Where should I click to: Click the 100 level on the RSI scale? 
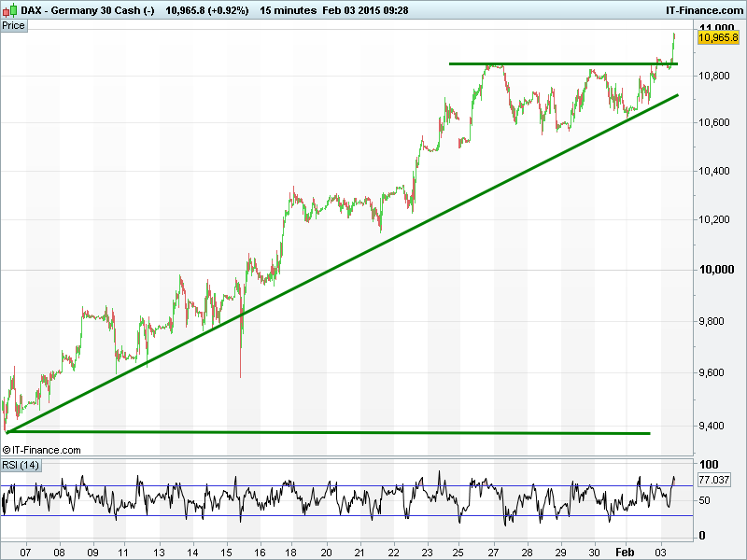(708, 465)
